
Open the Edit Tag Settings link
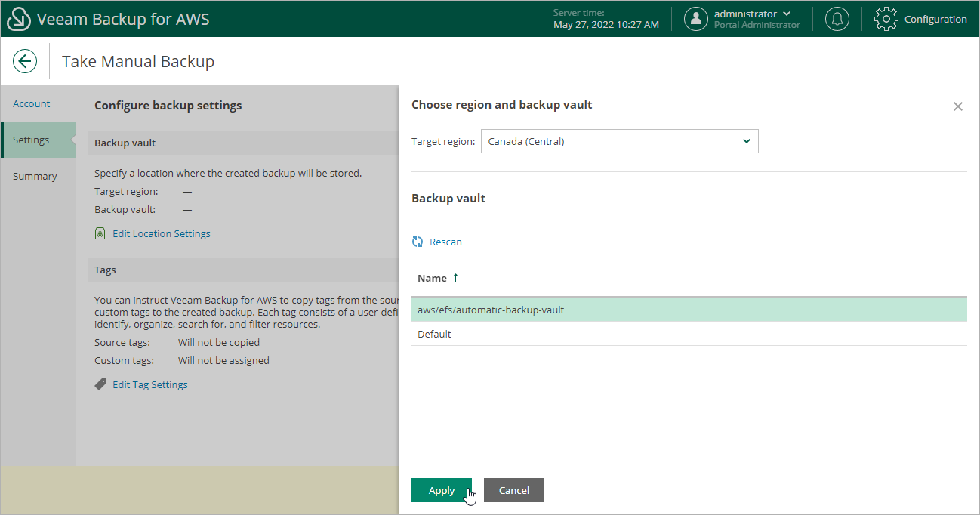coord(150,384)
